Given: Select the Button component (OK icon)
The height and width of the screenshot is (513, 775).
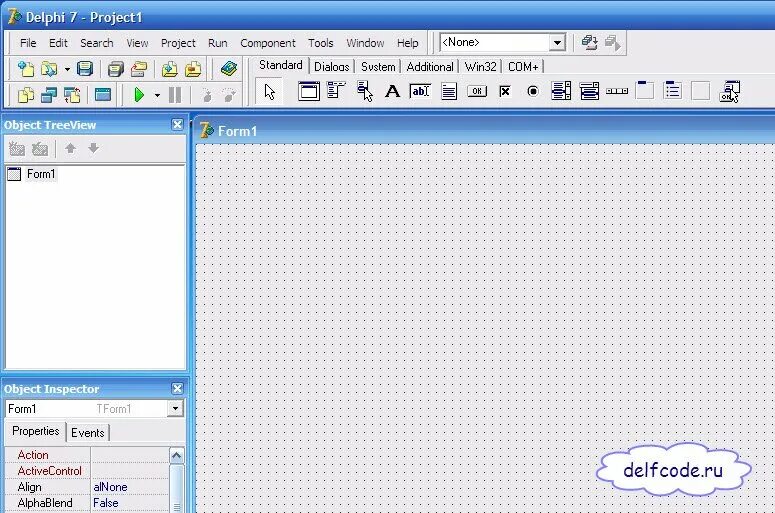Looking at the screenshot, I should tap(476, 91).
